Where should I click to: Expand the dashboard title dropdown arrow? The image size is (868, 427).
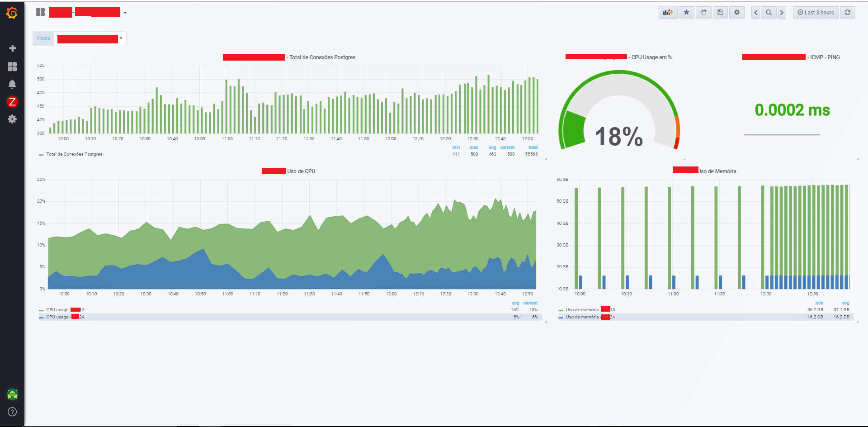[125, 13]
